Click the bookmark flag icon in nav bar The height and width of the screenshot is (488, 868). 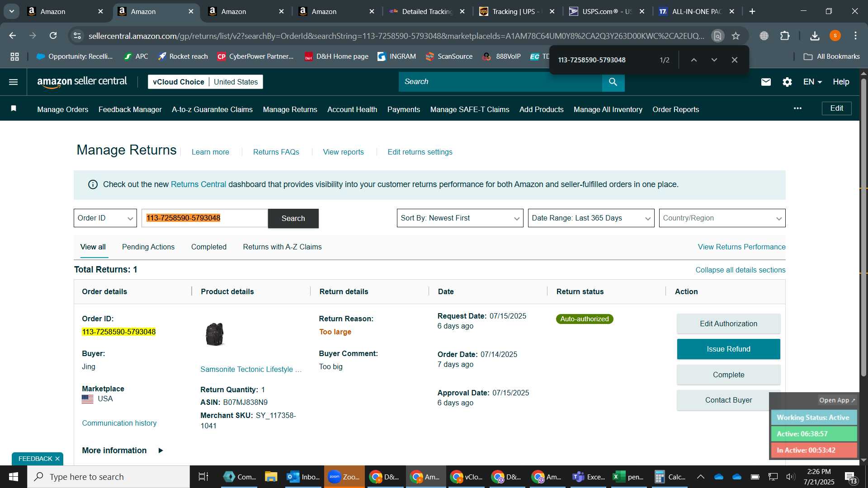tap(14, 108)
